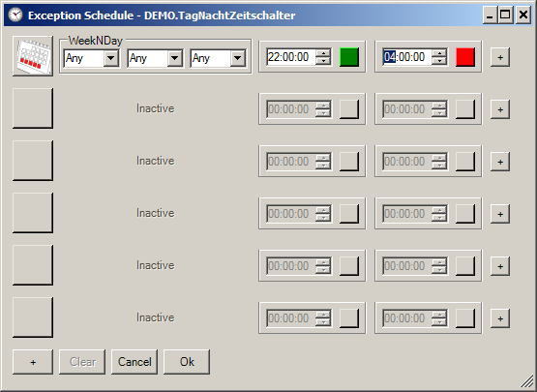Open the middle Any dropdown in WeekNDay
537x392 pixels.
click(175, 58)
